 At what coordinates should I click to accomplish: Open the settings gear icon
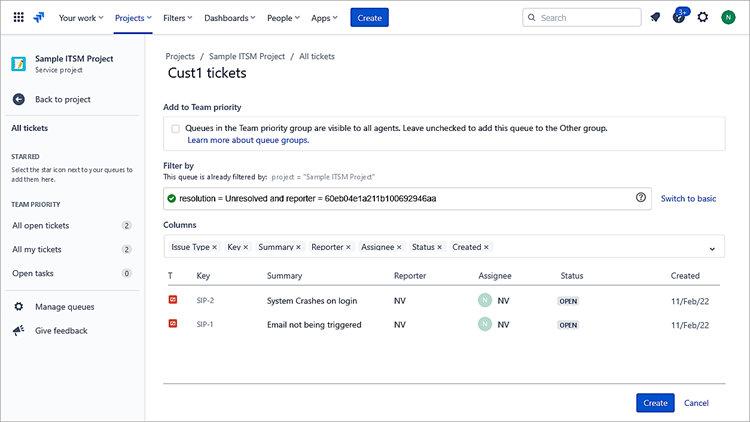tap(703, 17)
